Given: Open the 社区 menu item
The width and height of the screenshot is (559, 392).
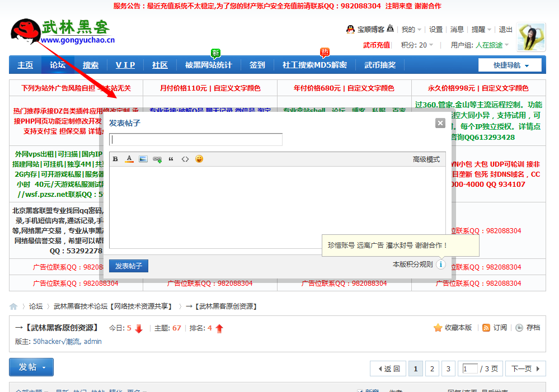Looking at the screenshot, I should tap(159, 64).
